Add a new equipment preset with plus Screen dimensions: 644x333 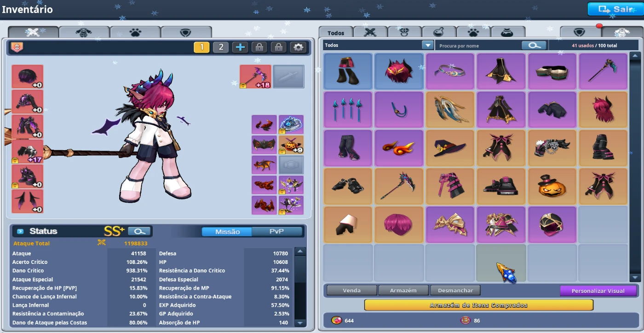coord(240,47)
